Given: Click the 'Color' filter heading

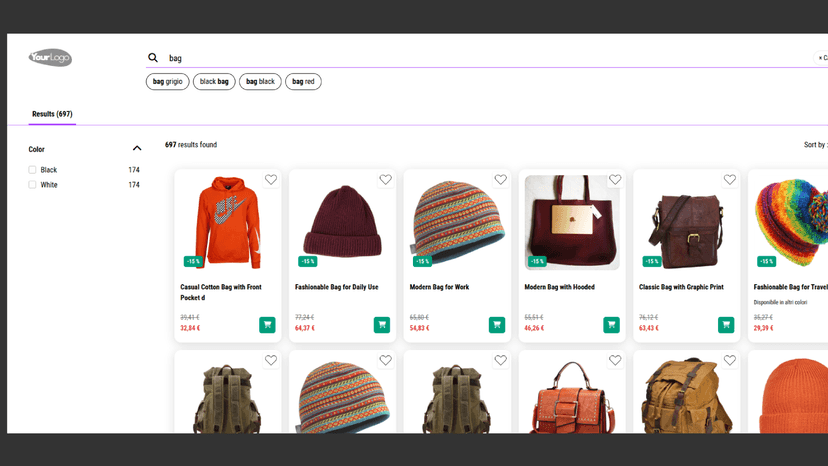Looking at the screenshot, I should pyautogui.click(x=36, y=149).
